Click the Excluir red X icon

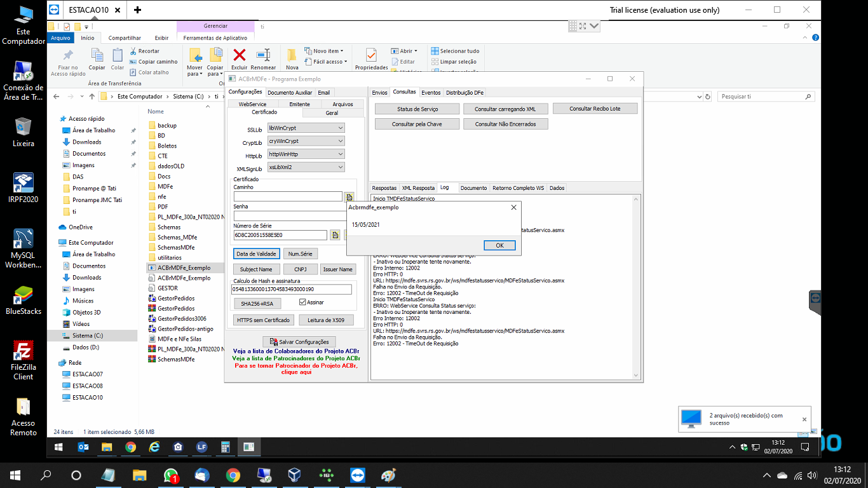(239, 55)
